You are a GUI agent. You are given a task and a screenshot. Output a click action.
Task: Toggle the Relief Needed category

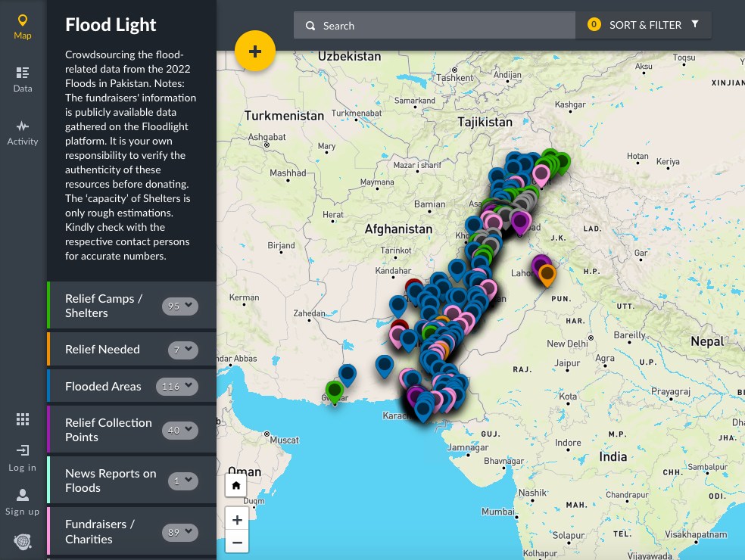[103, 350]
